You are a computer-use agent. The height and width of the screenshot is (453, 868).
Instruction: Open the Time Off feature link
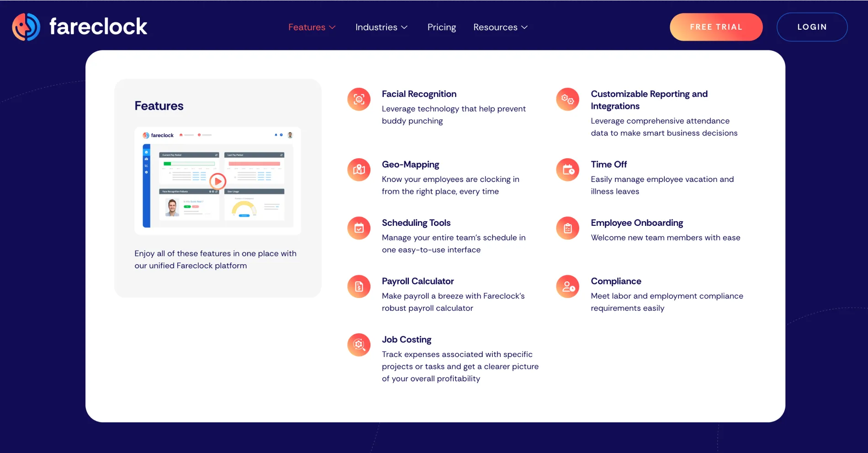point(609,164)
